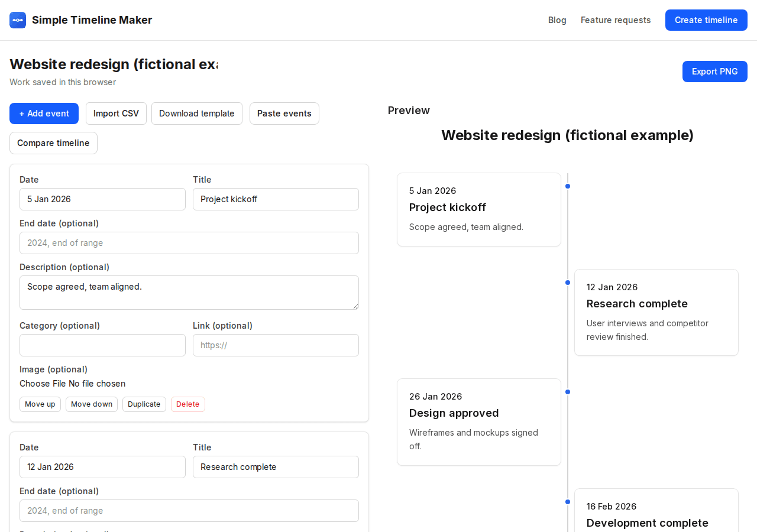Image resolution: width=757 pixels, height=532 pixels.
Task: Click the Create timeline button
Action: (x=706, y=20)
